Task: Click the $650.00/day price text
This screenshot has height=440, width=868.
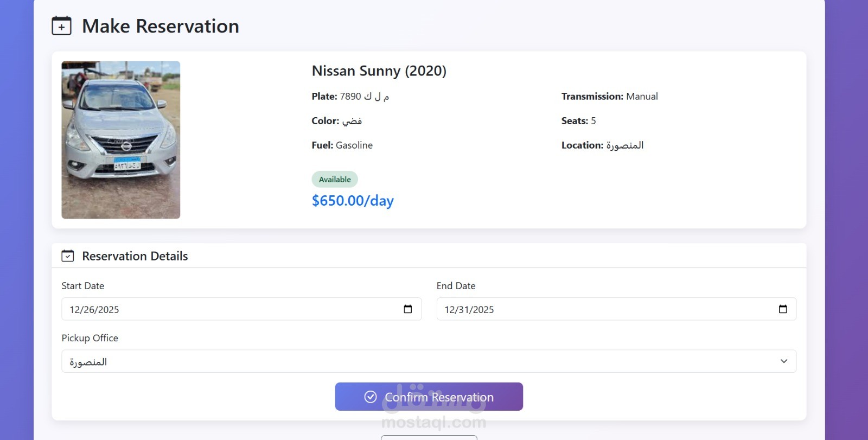Action: [353, 201]
